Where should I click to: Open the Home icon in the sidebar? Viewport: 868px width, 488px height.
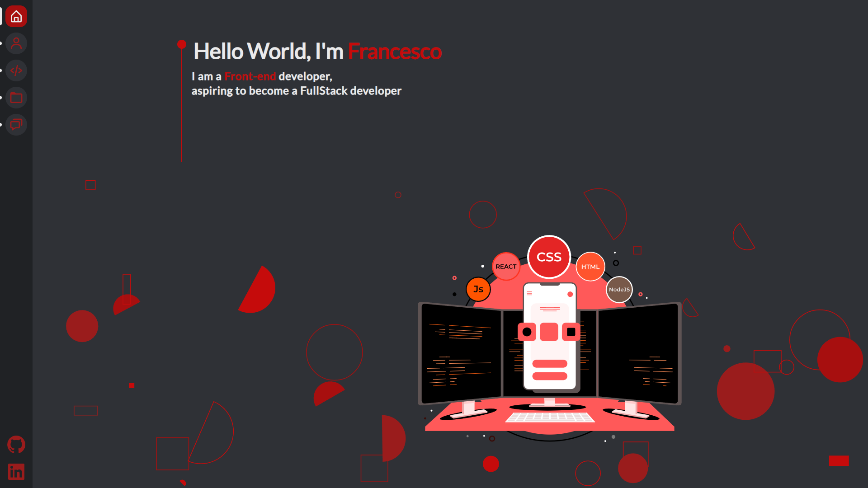pos(16,17)
